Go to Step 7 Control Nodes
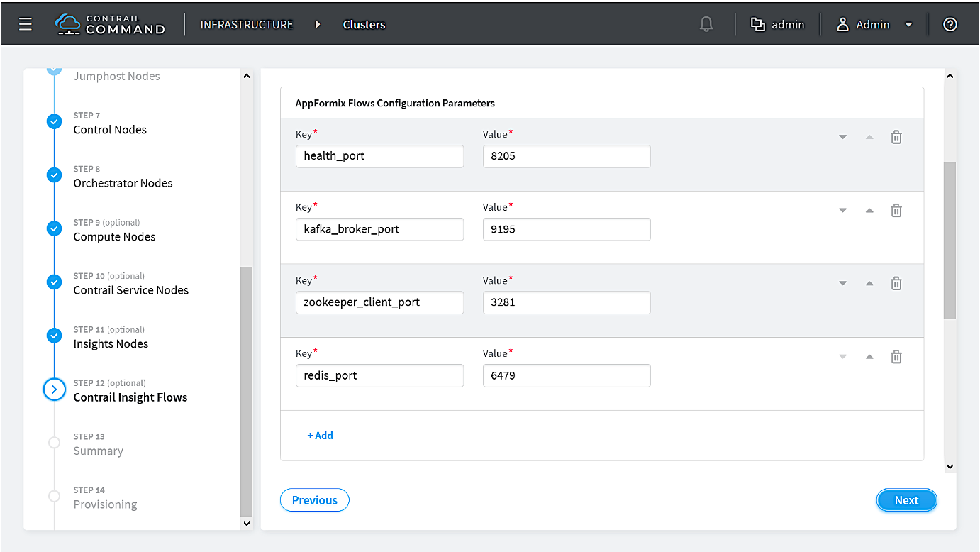980x552 pixels. coord(110,130)
